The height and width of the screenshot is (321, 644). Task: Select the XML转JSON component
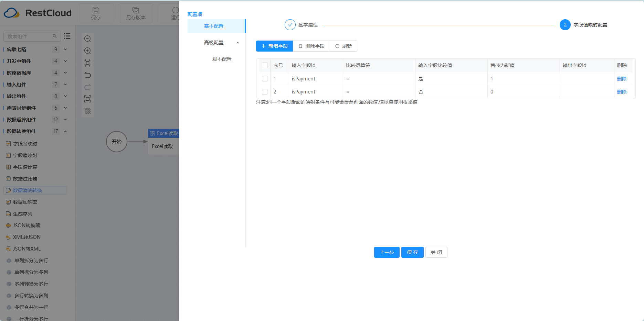pos(23,237)
